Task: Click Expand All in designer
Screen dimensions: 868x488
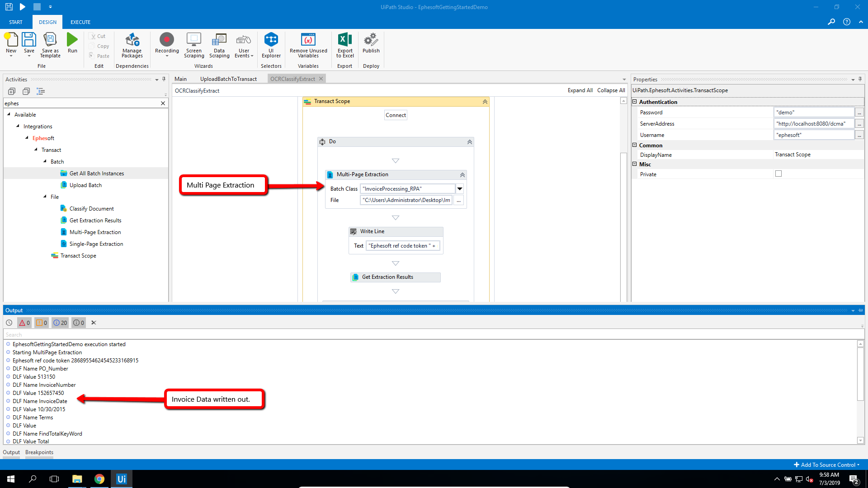Action: coord(580,90)
